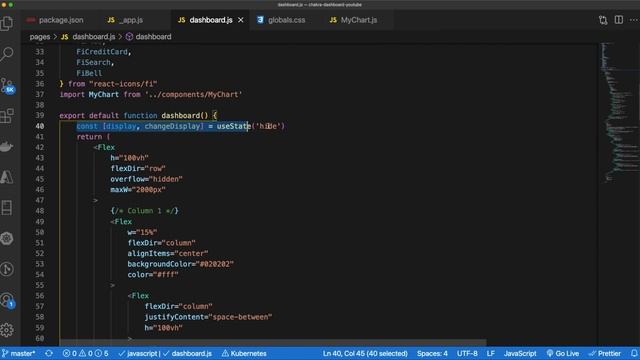Open notifications bell in status bar

click(x=634, y=353)
